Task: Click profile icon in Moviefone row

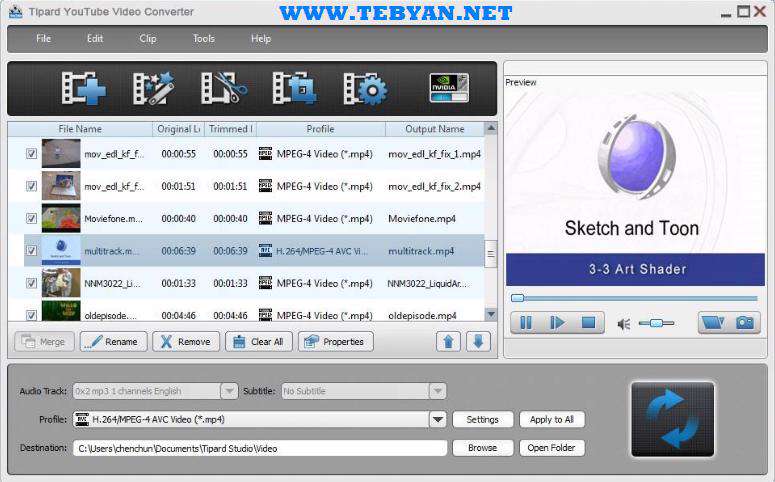Action: [x=265, y=218]
